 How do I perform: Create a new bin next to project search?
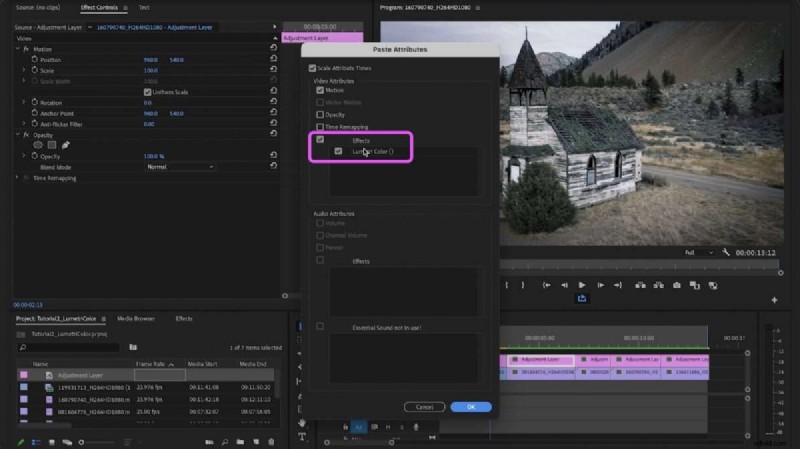[133, 347]
